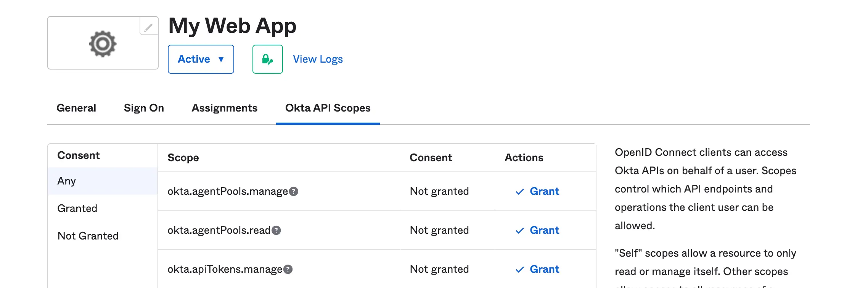Viewport: 868px width, 288px height.
Task: Select the Okta API Scopes tab
Action: click(x=328, y=108)
